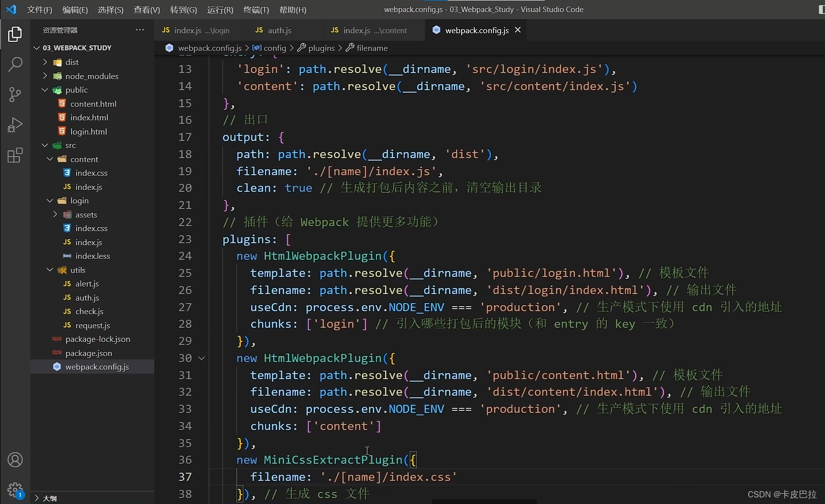The height and width of the screenshot is (504, 825).
Task: Click the layout toggle icon in title bar
Action: coord(821,10)
